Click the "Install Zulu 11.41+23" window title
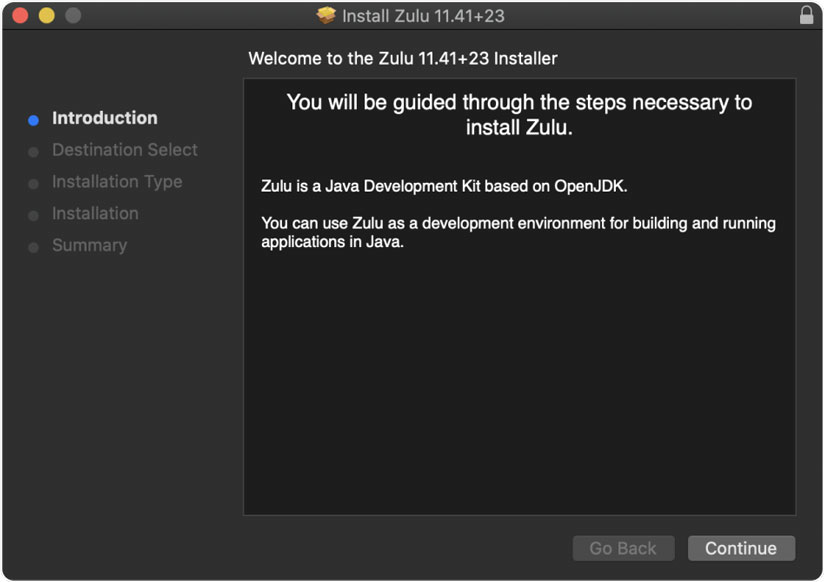 click(x=423, y=16)
